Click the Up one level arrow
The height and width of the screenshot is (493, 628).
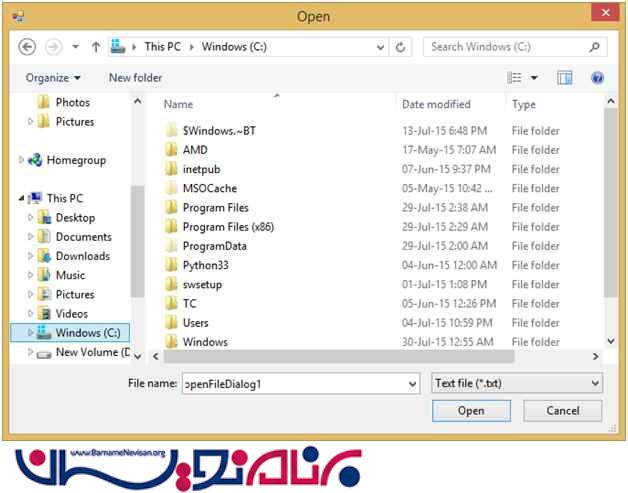tap(96, 47)
